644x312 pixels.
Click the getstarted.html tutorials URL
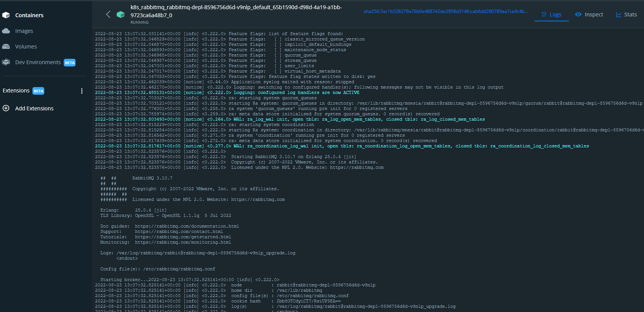(x=183, y=237)
